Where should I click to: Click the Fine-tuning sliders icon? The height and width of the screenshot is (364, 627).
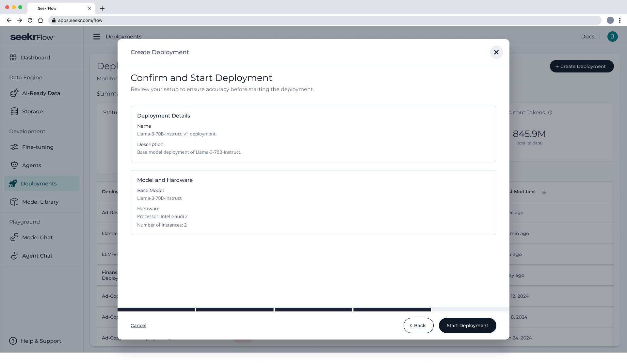tap(14, 147)
